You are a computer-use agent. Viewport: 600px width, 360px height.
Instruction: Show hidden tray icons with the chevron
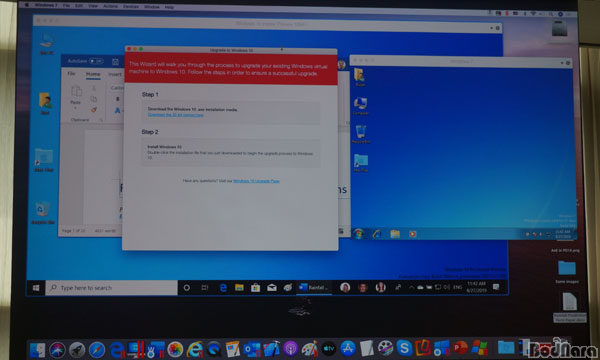[411, 287]
